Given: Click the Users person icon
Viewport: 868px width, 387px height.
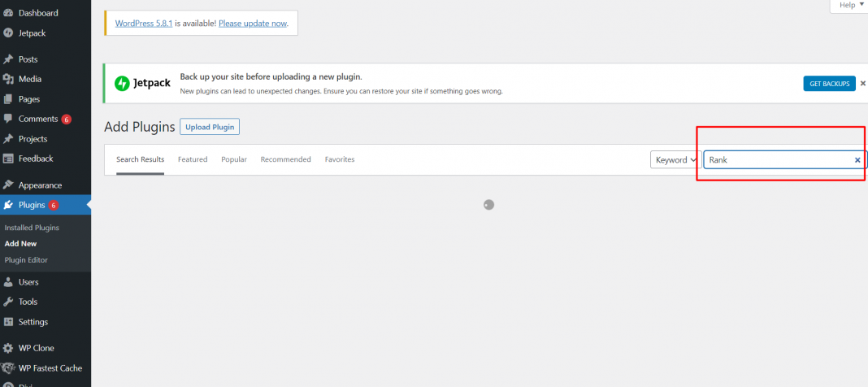Looking at the screenshot, I should pyautogui.click(x=8, y=282).
